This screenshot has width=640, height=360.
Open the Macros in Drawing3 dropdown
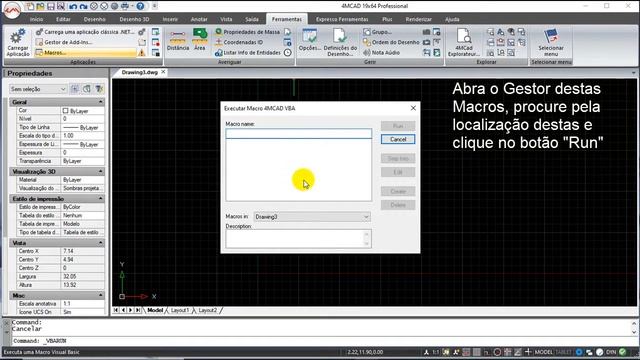[x=312, y=217]
